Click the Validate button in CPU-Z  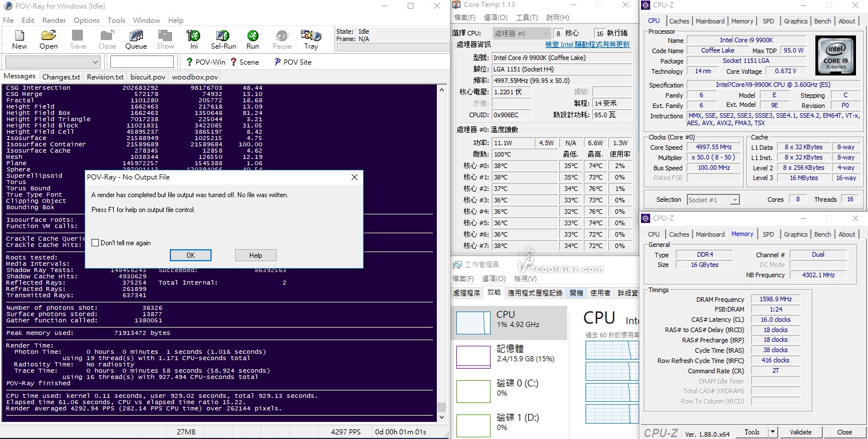[x=801, y=432]
